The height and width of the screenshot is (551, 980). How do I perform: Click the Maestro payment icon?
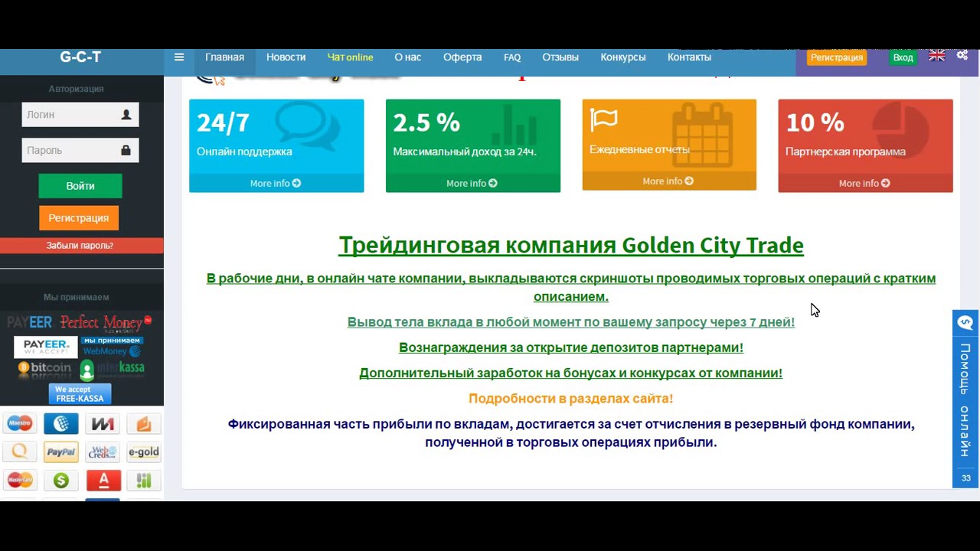tap(20, 423)
